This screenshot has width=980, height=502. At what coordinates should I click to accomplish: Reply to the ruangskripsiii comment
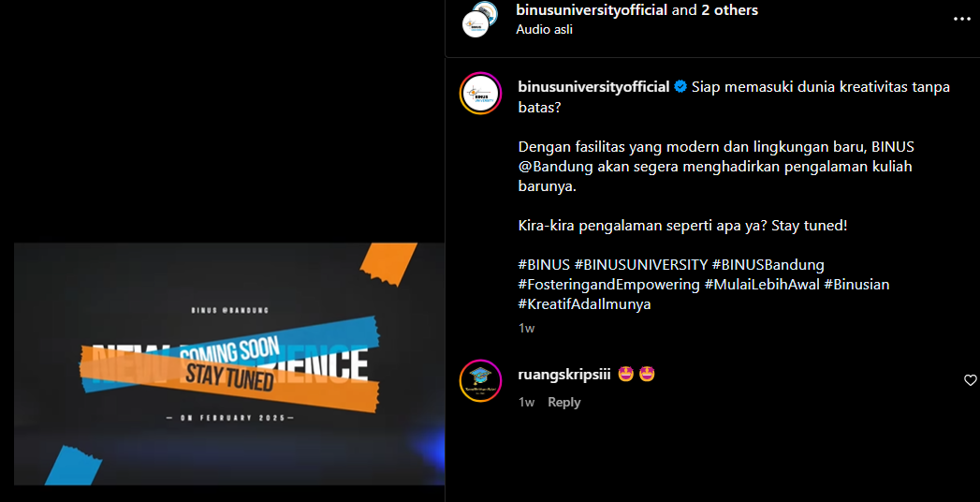click(563, 402)
